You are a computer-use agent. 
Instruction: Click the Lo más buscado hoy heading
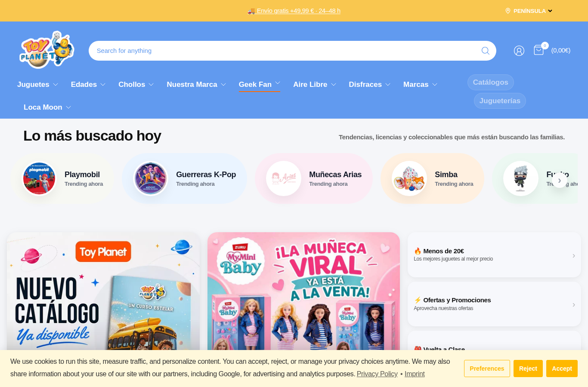(92, 136)
